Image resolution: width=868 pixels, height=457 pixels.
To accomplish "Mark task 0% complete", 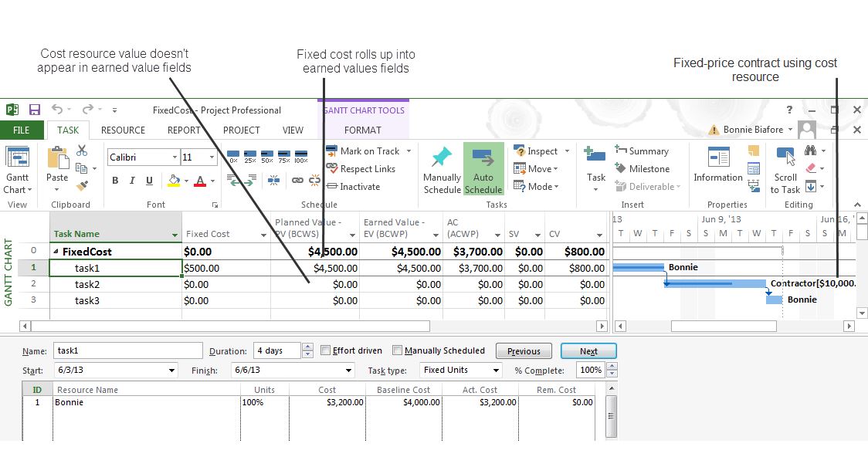I will point(233,157).
